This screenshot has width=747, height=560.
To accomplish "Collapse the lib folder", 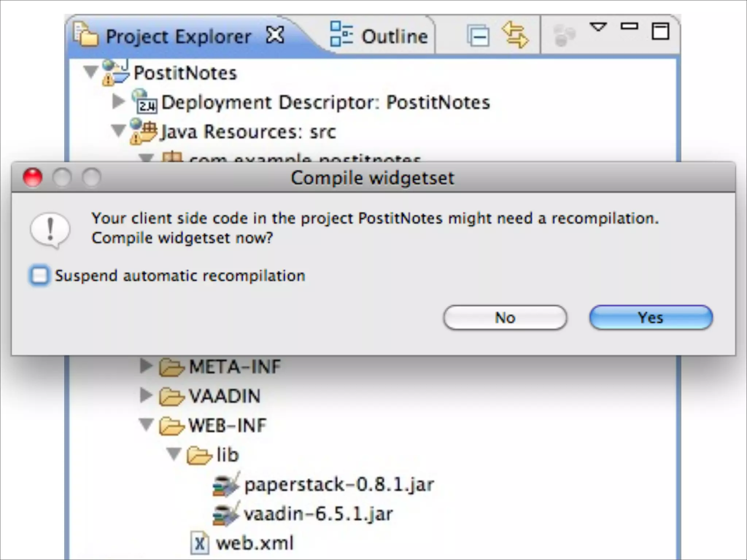I will click(174, 454).
